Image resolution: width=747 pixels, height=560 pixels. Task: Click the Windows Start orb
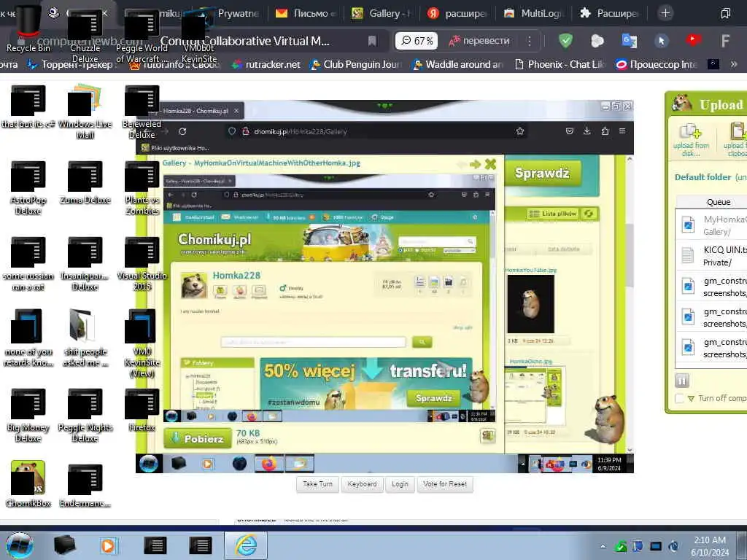click(20, 545)
